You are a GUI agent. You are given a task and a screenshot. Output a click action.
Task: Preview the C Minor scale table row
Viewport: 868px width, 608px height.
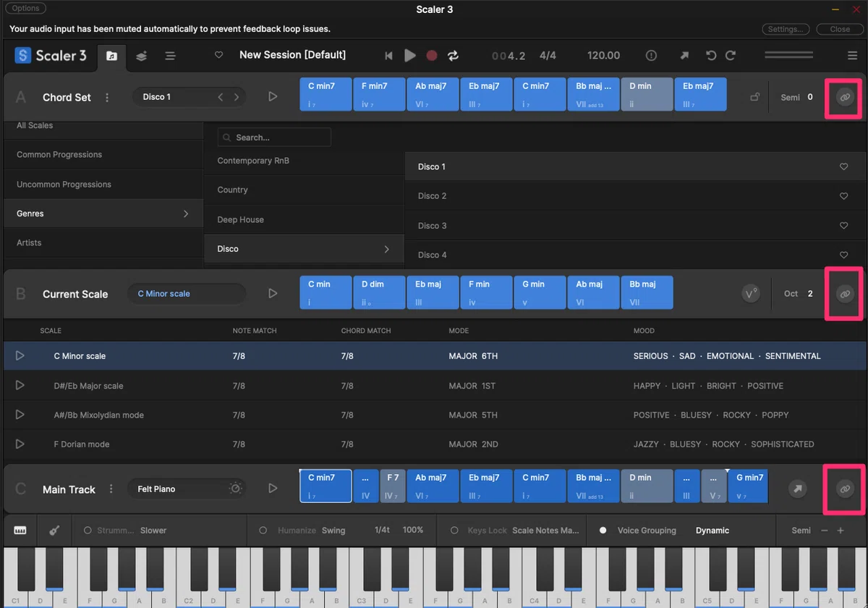point(20,355)
